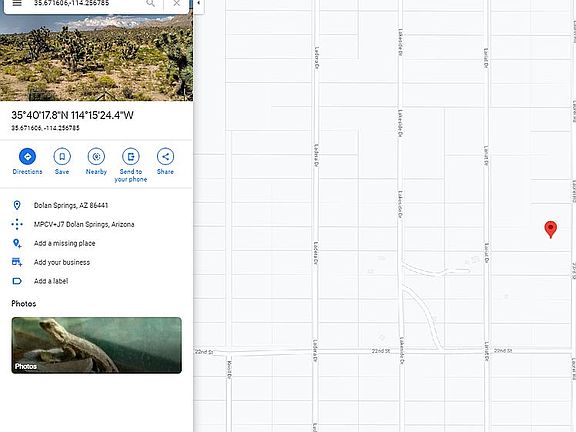Click the decimal coordinates 35.671606, -114.256785

(46, 128)
